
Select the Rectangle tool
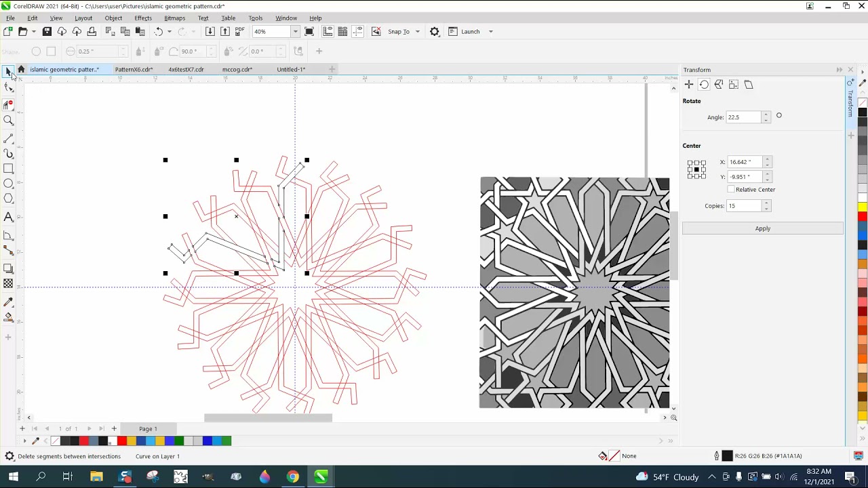click(8, 169)
